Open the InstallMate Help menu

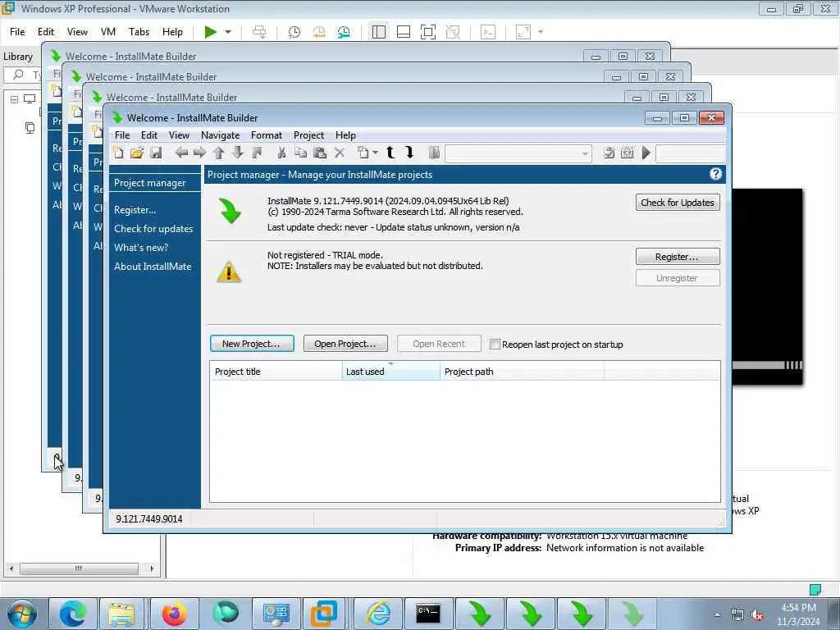coord(345,135)
